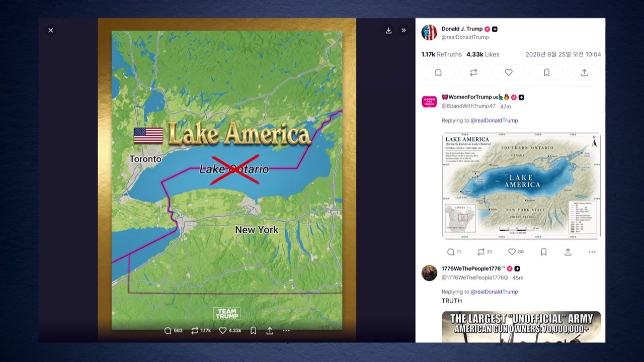Viewport: 644px width, 362px height.
Task: Visit the @IStandWithTrump47 handle
Action: (468, 106)
